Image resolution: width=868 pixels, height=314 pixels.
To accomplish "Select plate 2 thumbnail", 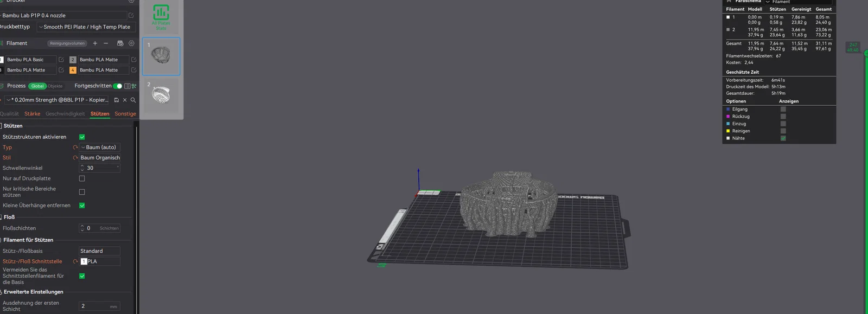I will click(x=161, y=95).
